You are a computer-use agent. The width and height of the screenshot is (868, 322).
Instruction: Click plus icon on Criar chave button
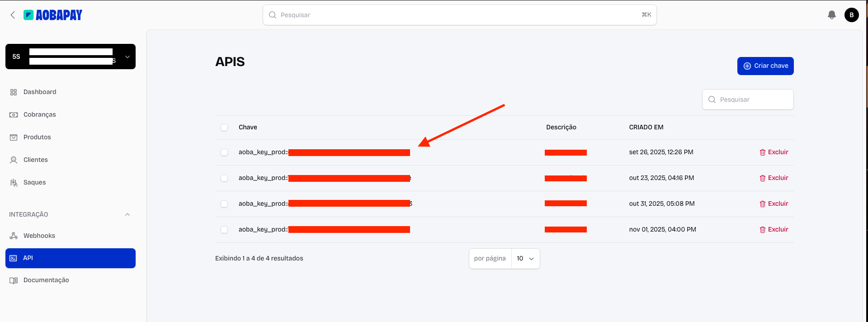[x=747, y=66]
